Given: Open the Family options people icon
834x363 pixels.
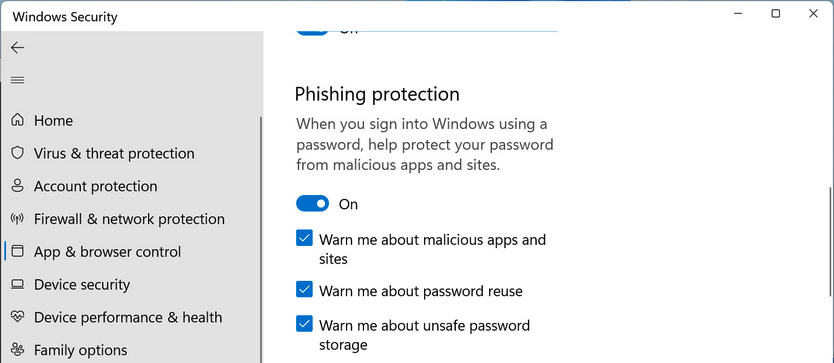Looking at the screenshot, I should (x=18, y=350).
